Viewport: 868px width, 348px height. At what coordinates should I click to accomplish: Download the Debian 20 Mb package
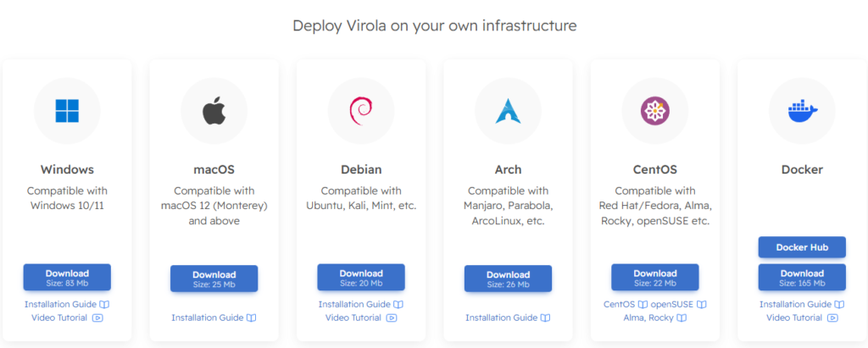[360, 278]
